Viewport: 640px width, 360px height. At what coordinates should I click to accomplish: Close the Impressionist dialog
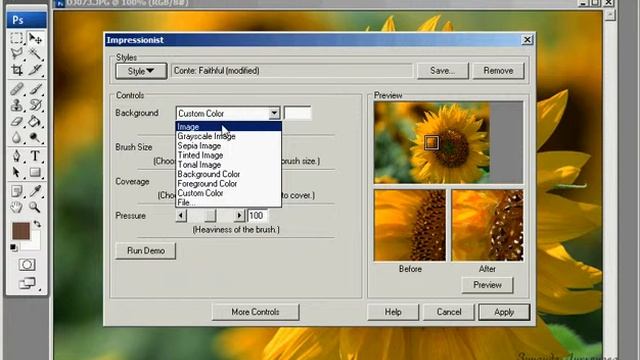(x=527, y=40)
